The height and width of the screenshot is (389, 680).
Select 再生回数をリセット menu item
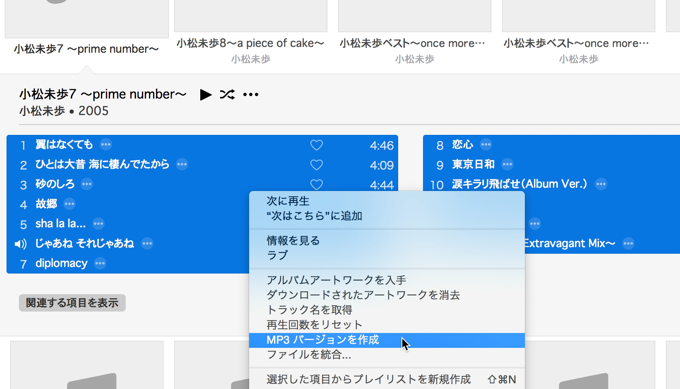click(x=387, y=324)
